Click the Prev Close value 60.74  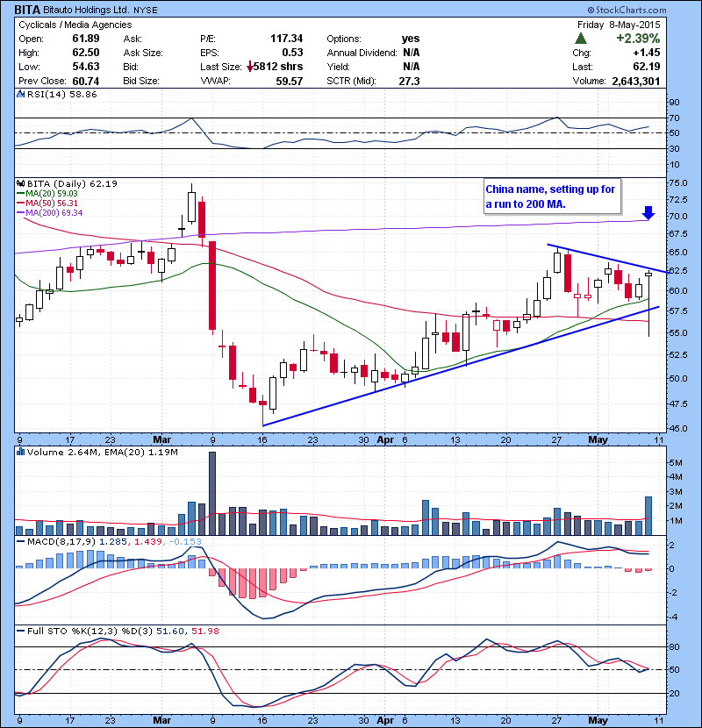tap(85, 81)
